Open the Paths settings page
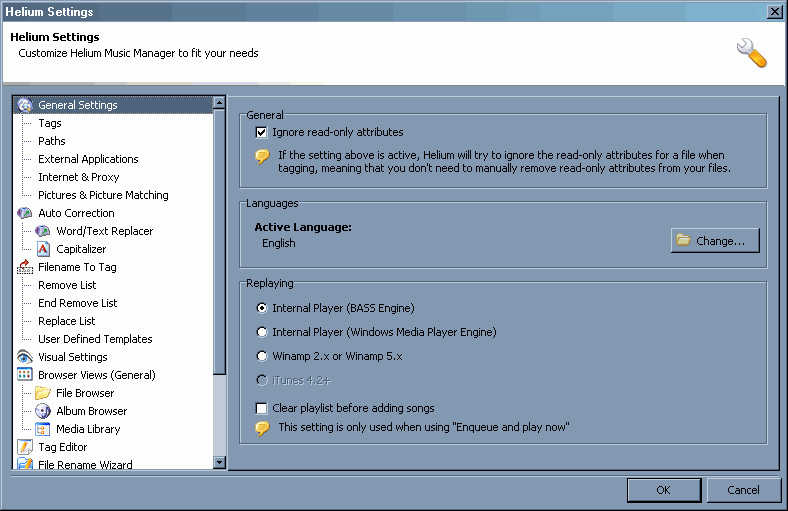The width and height of the screenshot is (788, 511). (52, 141)
